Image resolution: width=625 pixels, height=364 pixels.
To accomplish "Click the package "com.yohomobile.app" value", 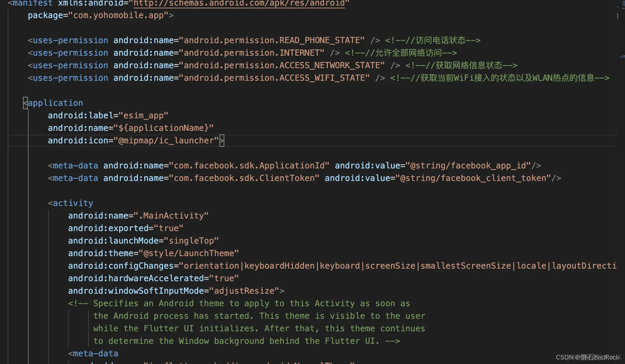I will pyautogui.click(x=118, y=15).
